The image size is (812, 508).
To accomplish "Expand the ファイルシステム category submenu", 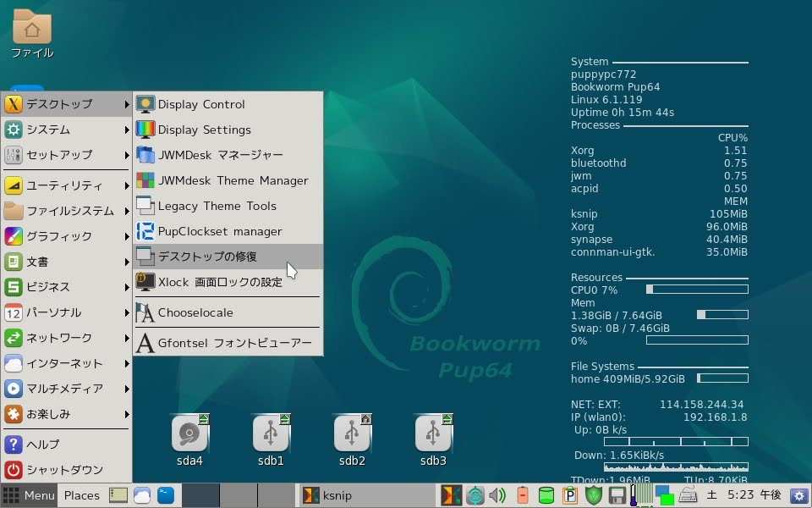I will point(66,211).
